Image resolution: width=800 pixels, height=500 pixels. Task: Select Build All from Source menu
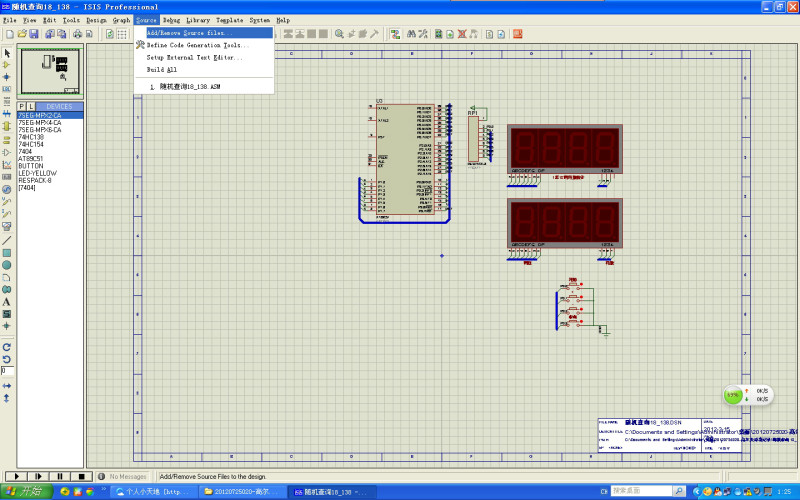coord(161,70)
